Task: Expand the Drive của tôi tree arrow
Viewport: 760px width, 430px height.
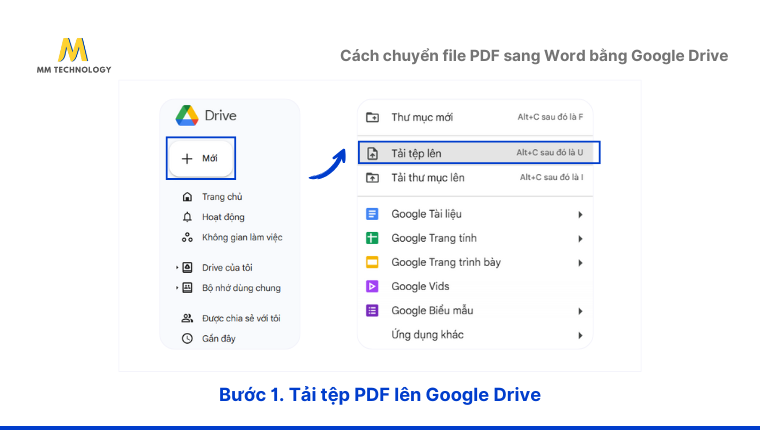Action: (177, 268)
